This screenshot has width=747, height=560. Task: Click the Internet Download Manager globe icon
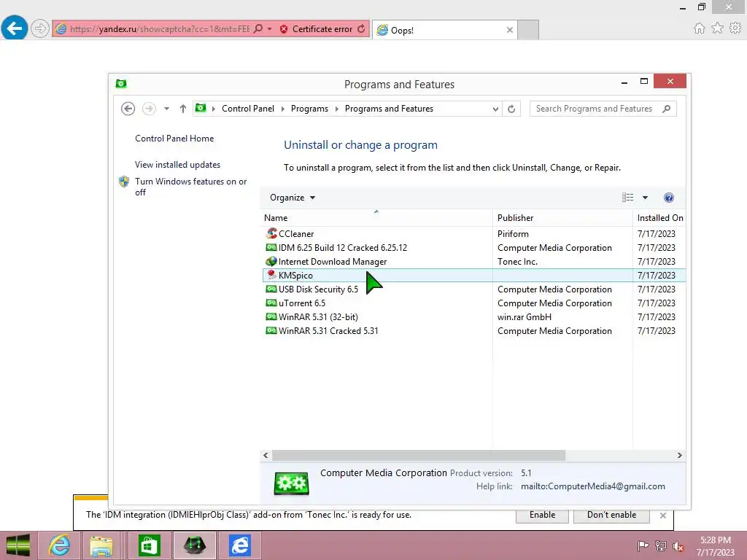[271, 261]
